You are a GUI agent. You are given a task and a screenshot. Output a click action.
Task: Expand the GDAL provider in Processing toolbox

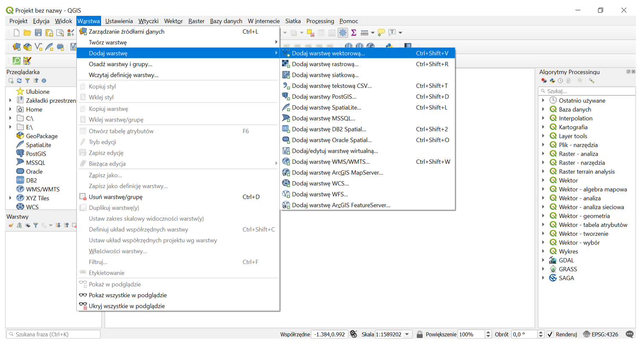pyautogui.click(x=543, y=261)
